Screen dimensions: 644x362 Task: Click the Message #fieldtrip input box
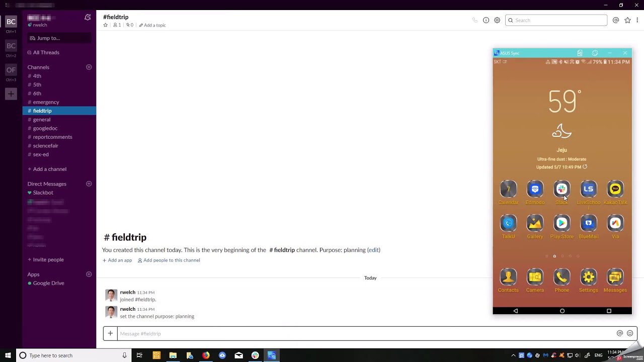pyautogui.click(x=366, y=333)
